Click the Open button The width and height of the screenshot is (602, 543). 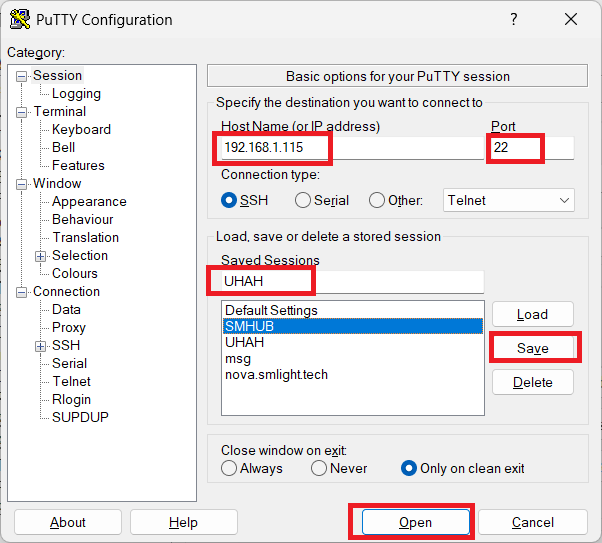pyautogui.click(x=415, y=522)
